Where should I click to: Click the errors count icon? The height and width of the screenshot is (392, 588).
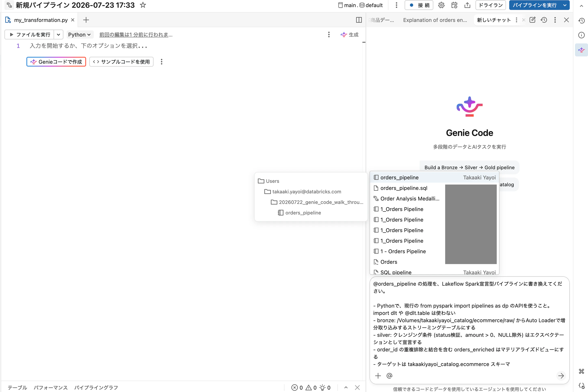[x=297, y=388]
